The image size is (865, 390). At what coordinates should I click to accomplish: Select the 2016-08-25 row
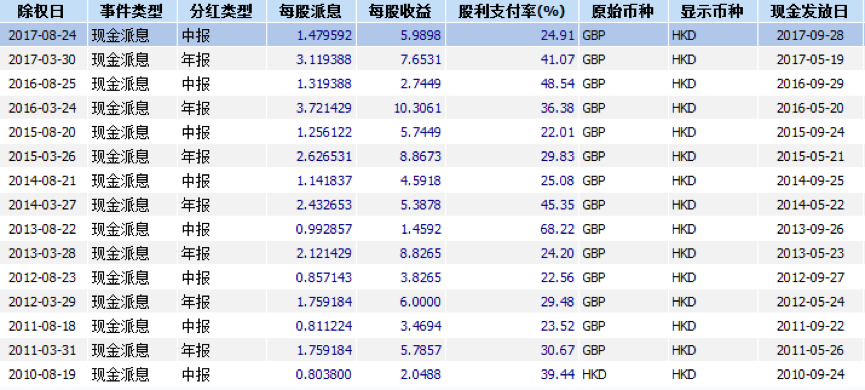click(432, 83)
